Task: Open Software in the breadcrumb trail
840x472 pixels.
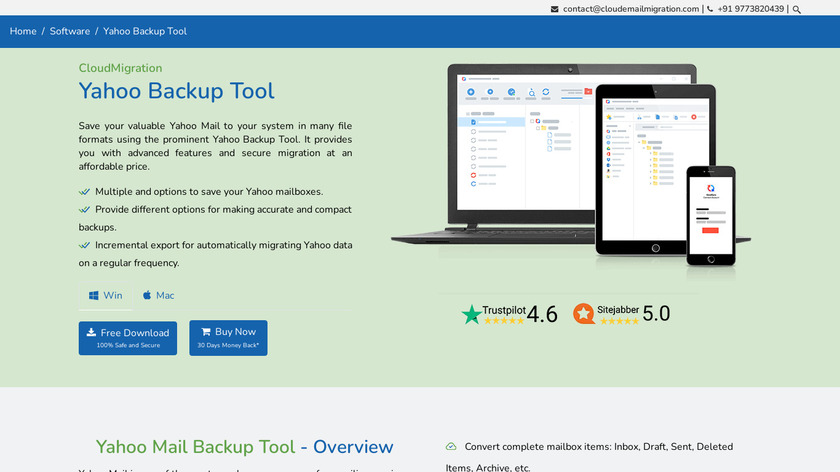Action: (70, 31)
